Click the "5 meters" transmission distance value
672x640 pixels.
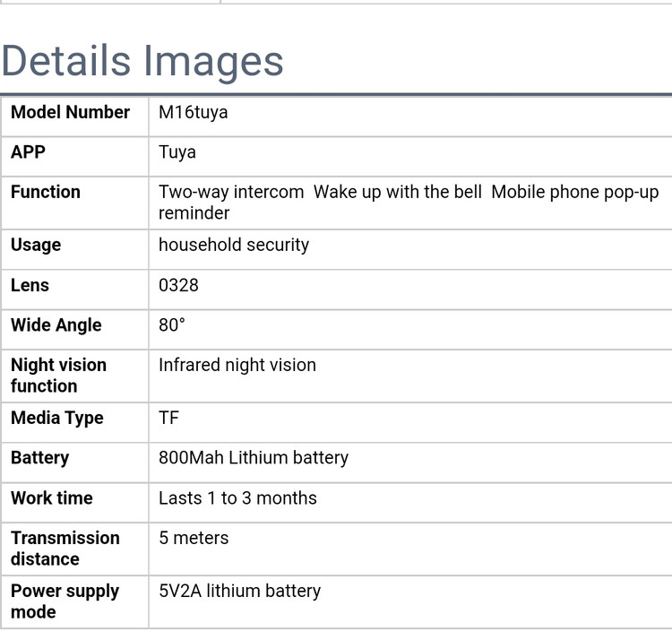(194, 538)
